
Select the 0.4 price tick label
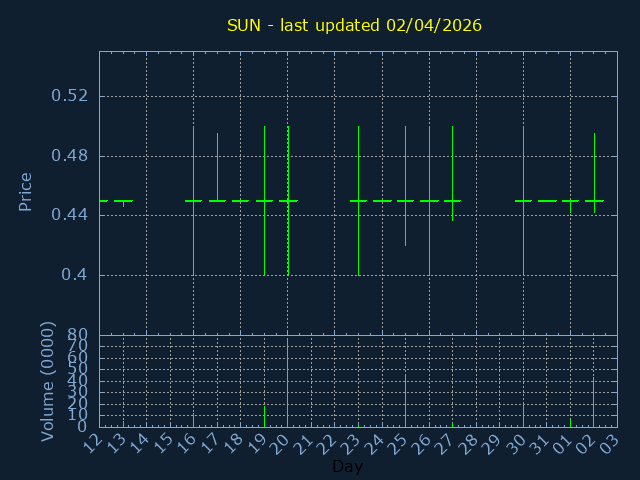[x=76, y=275]
